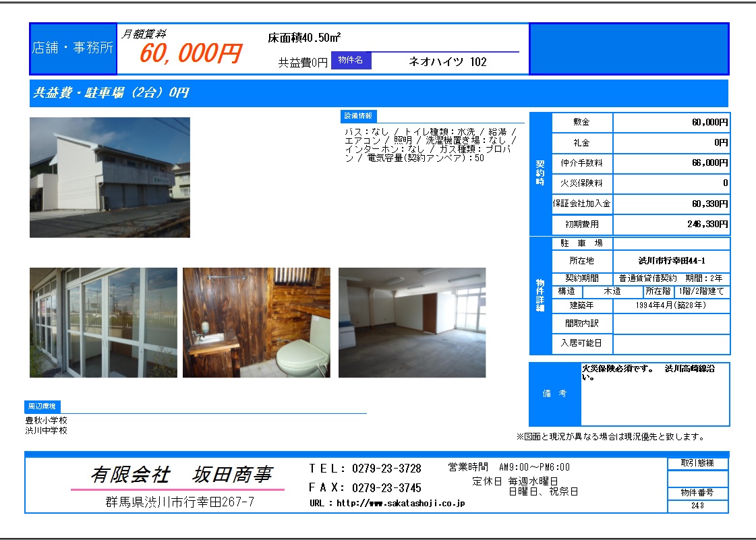
Task: Click the 周辺環境 section tab
Action: [42, 407]
